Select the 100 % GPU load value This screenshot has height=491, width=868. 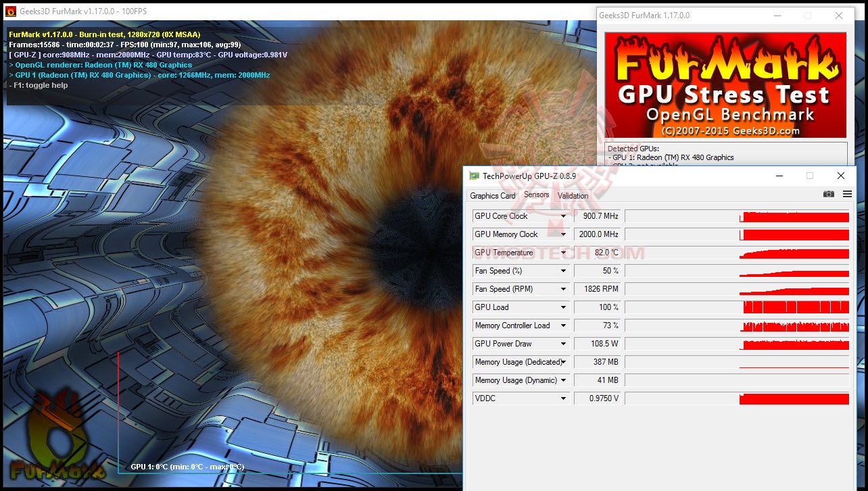click(598, 307)
